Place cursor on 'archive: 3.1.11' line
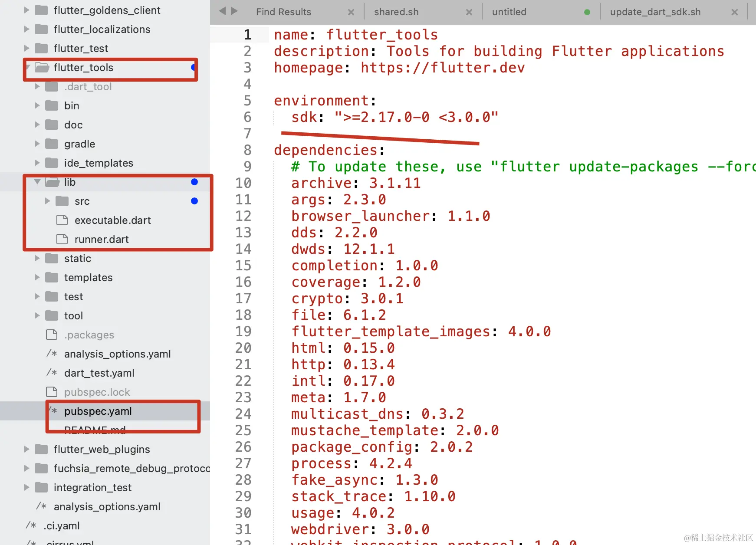The width and height of the screenshot is (756, 545). tap(356, 183)
